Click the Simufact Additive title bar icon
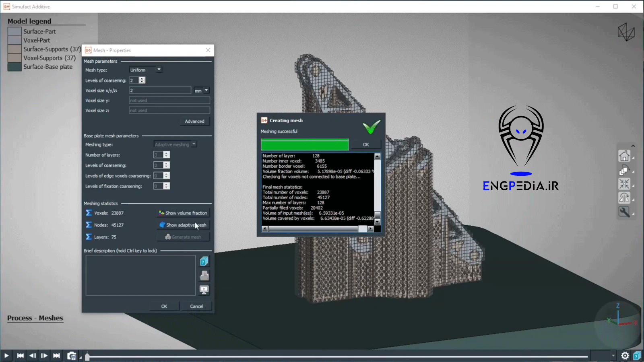644x362 pixels. pyautogui.click(x=6, y=6)
